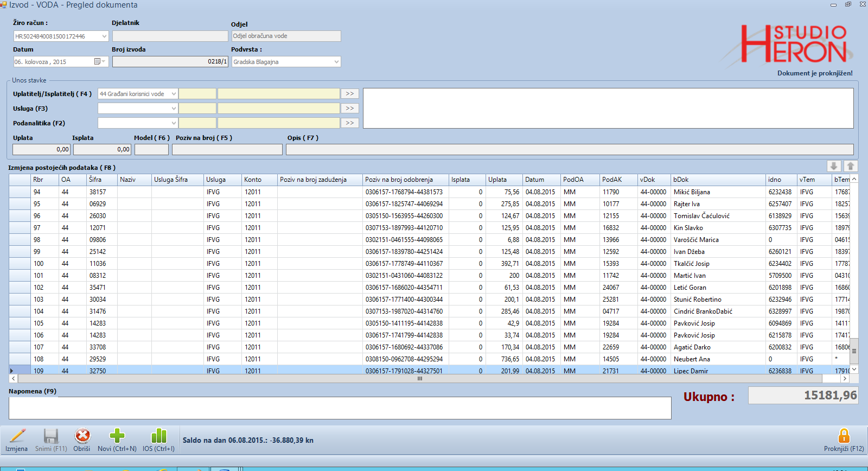The image size is (868, 471).
Task: Click the Uplata amount field
Action: point(42,149)
